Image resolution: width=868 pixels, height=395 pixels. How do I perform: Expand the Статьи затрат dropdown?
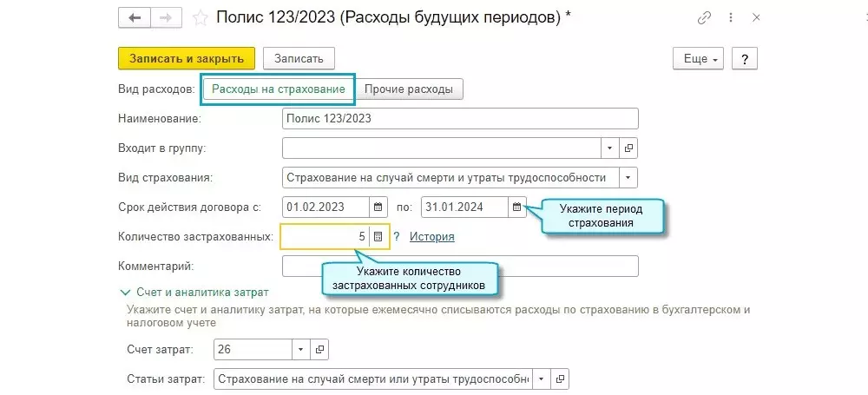click(542, 379)
